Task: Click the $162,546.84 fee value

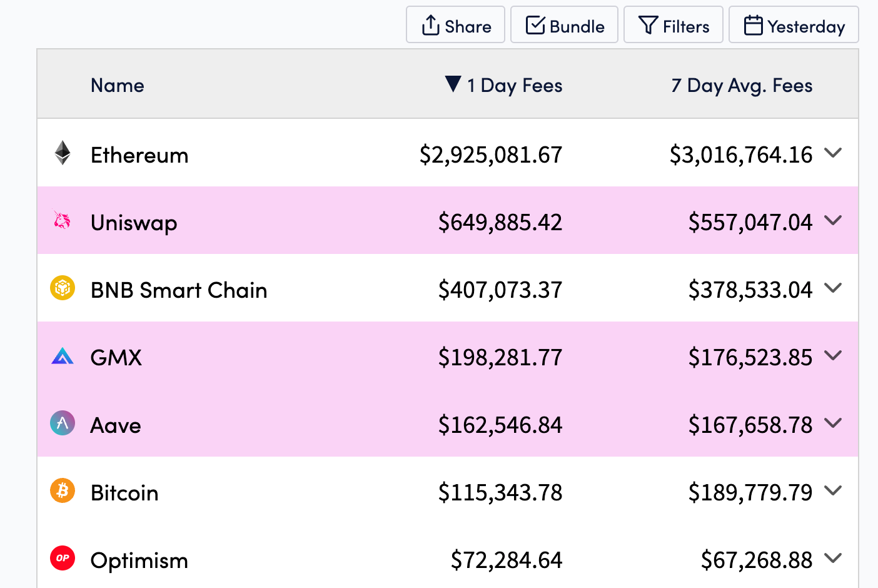Action: (500, 425)
